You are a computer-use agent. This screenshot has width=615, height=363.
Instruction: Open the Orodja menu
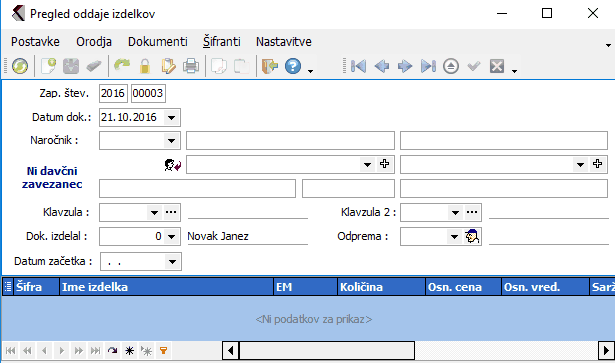pyautogui.click(x=94, y=42)
